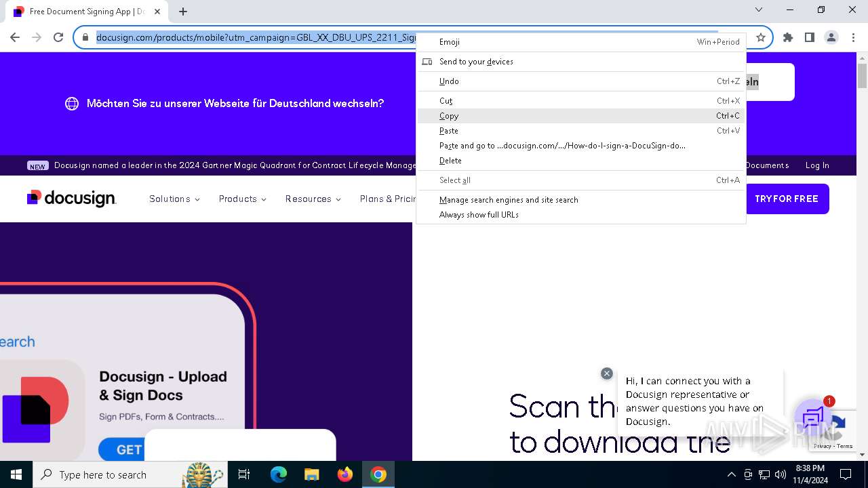Image resolution: width=868 pixels, height=488 pixels.
Task: Select Emoji in context menu
Action: pos(581,42)
